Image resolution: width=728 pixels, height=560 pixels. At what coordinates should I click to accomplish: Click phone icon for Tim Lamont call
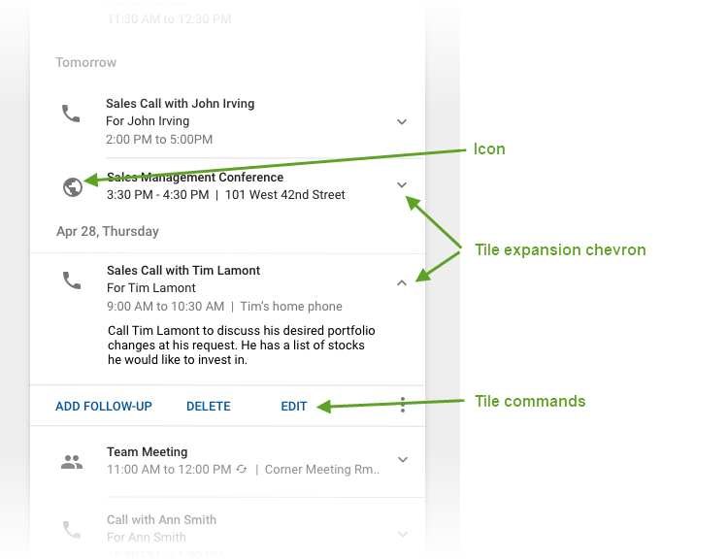(72, 280)
